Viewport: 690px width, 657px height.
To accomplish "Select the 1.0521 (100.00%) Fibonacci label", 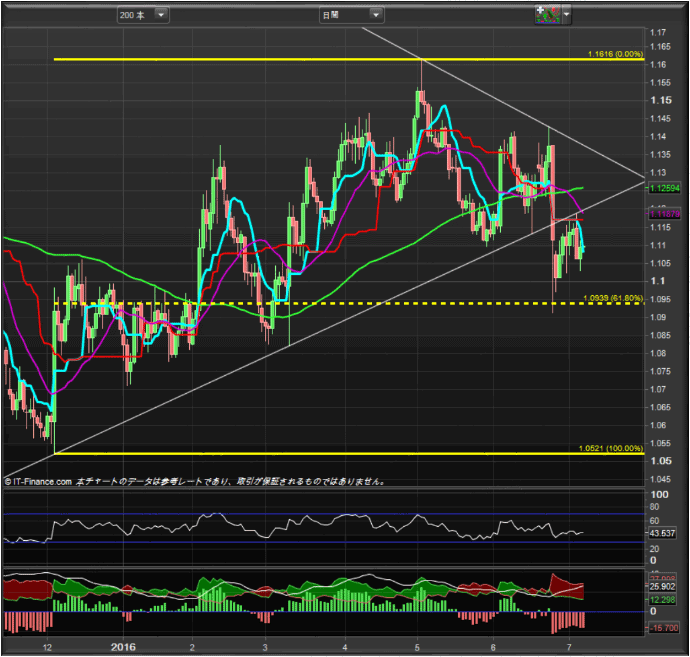I will tap(610, 448).
